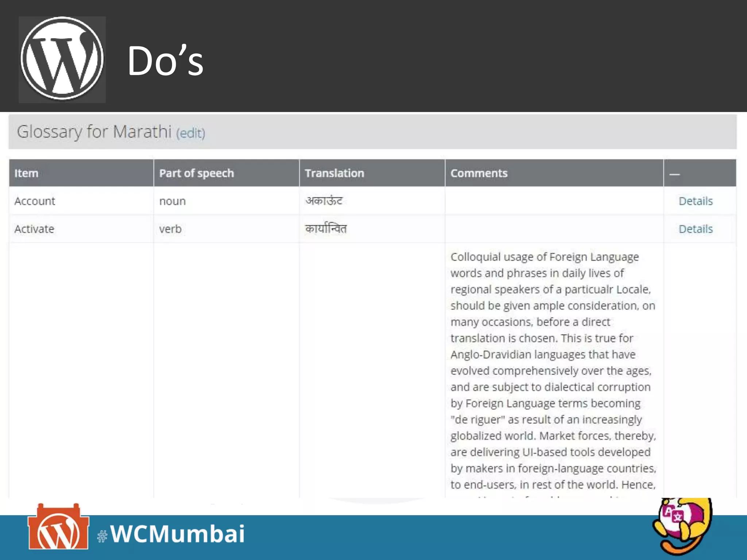Click the 'noun' part of speech cell

[227, 201]
